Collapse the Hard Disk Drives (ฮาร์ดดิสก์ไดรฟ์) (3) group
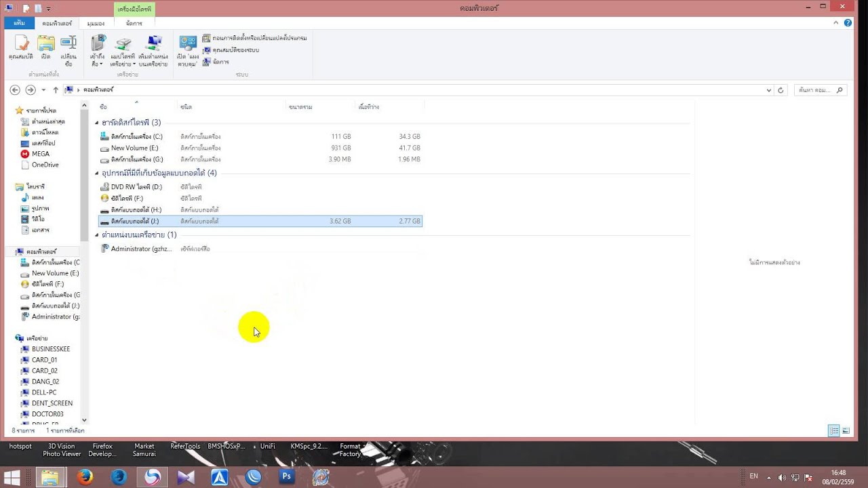Image resolution: width=868 pixels, height=488 pixels. (96, 123)
